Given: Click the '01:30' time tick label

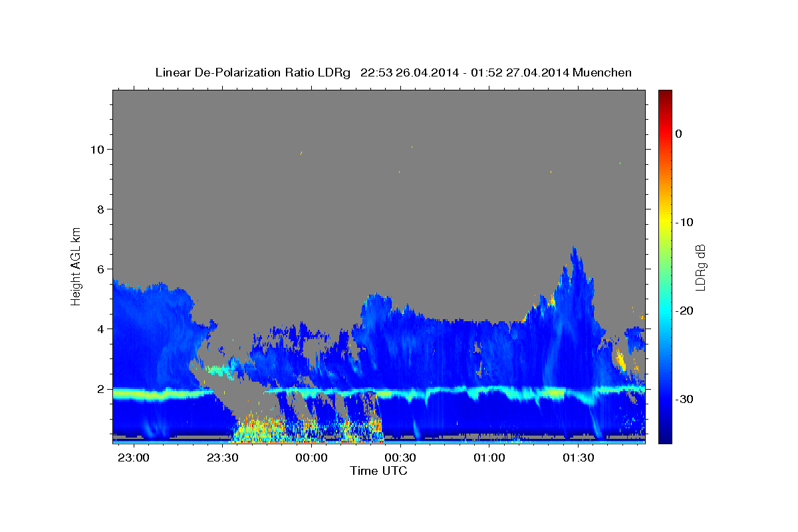Looking at the screenshot, I should [x=578, y=458].
